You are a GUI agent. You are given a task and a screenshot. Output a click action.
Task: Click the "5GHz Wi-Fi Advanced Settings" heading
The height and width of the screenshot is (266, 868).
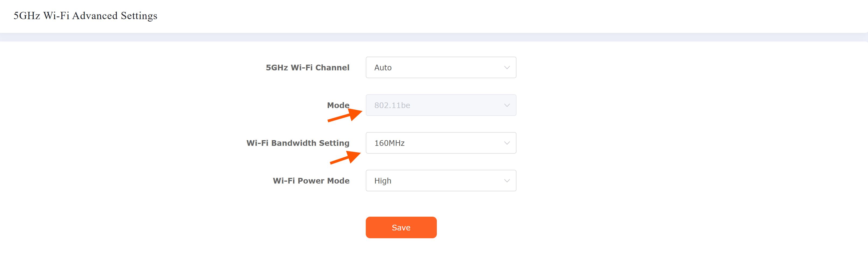click(x=85, y=16)
